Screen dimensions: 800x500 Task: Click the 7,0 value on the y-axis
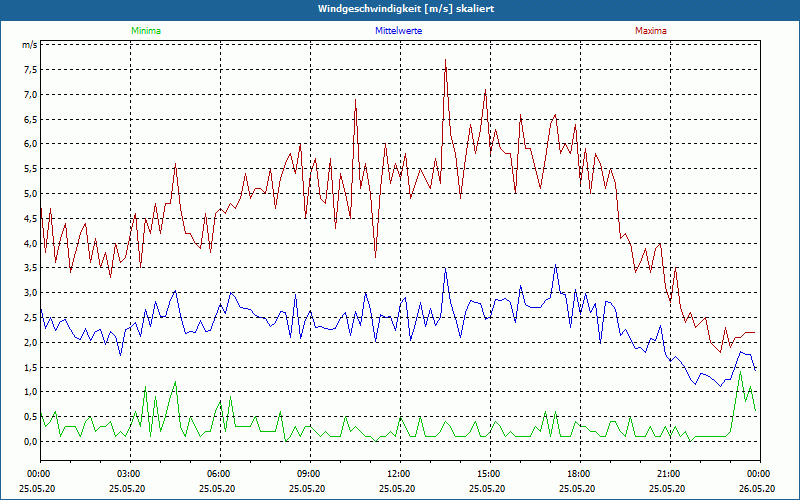31,94
